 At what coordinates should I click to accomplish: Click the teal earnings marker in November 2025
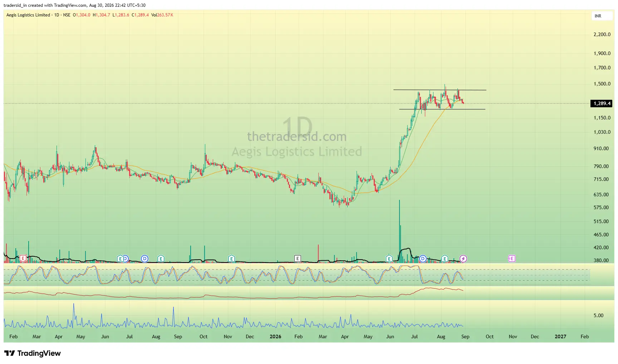point(231,259)
